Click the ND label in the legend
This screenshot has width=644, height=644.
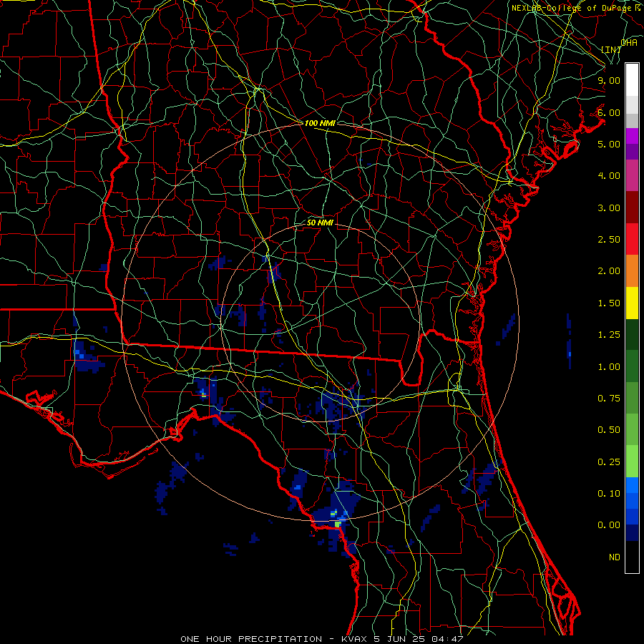tap(615, 557)
